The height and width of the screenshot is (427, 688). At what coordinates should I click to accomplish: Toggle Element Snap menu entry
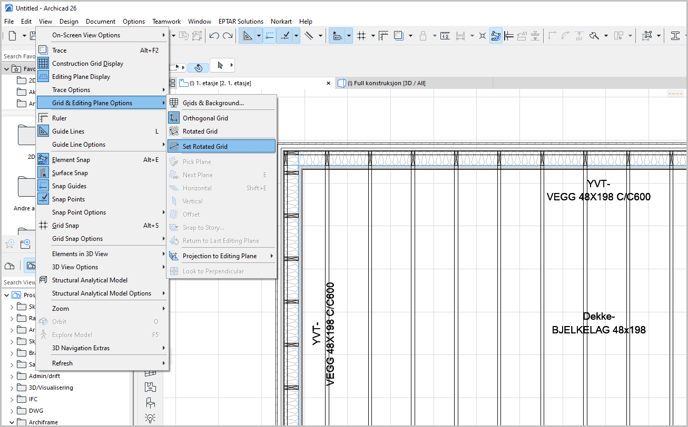[102, 160]
